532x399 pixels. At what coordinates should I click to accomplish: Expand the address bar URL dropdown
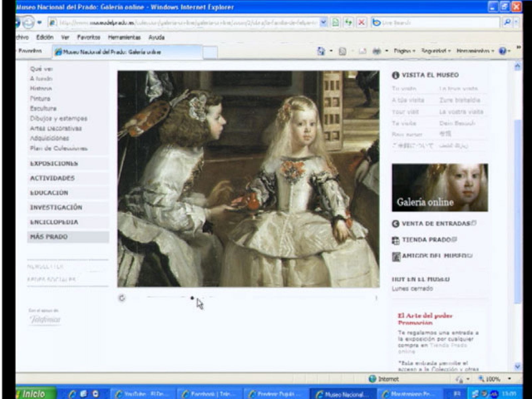(x=323, y=23)
